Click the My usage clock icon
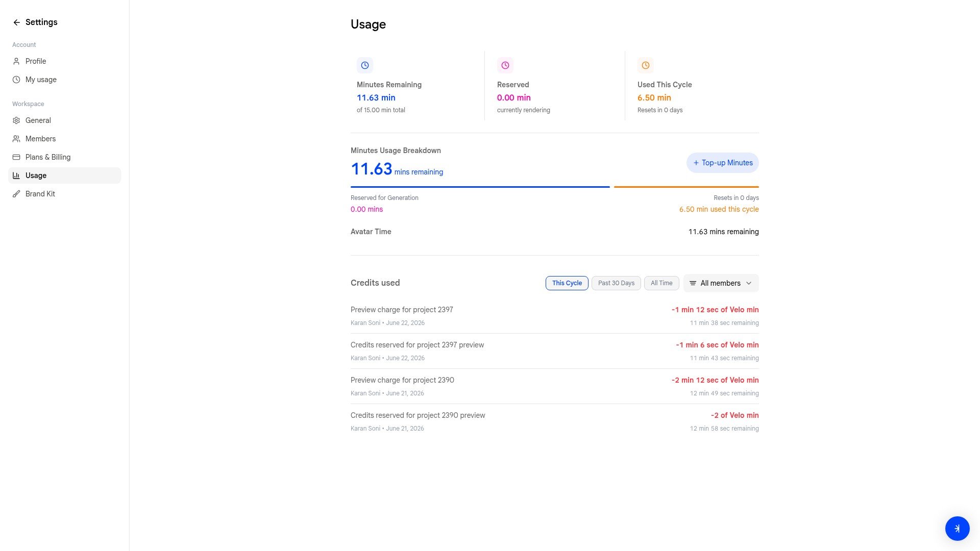Viewport: 980px width, 551px height. point(16,80)
